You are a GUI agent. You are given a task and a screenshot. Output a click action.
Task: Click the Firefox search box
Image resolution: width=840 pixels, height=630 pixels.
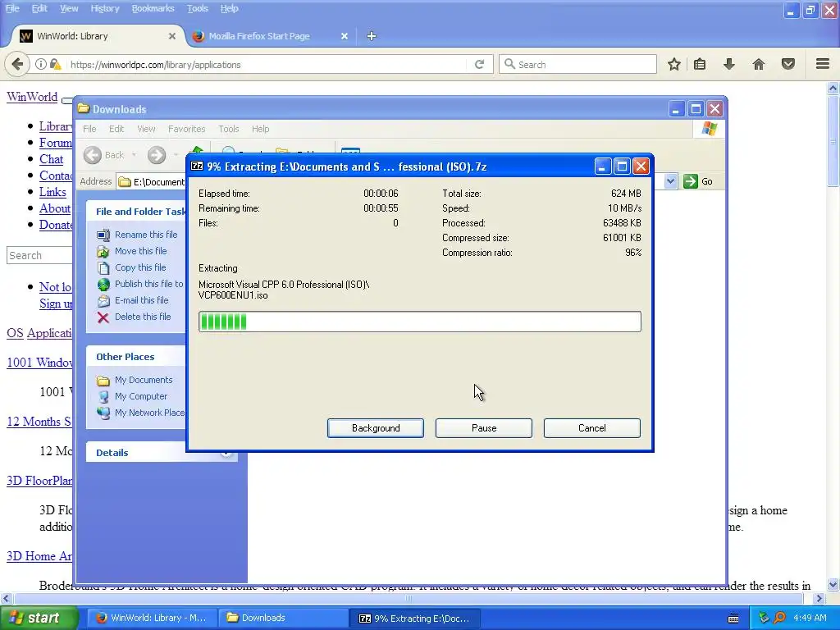(x=577, y=64)
